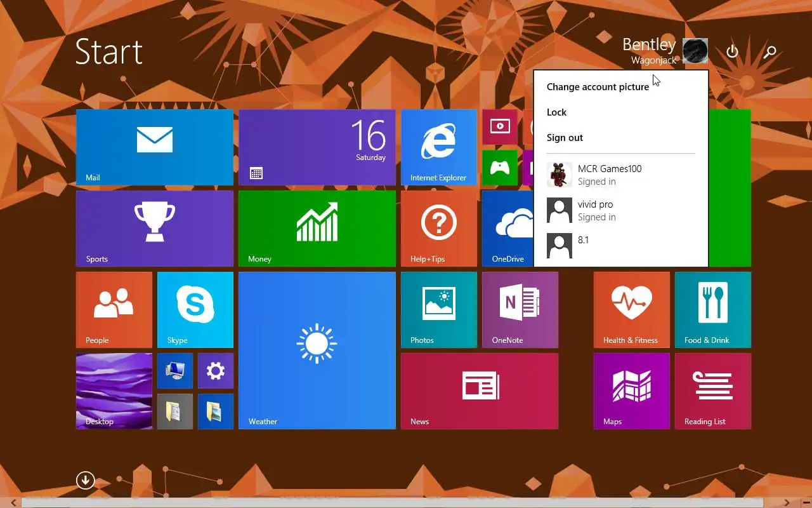This screenshot has width=812, height=508.
Task: Choose Change account picture from the menu
Action: click(x=598, y=87)
